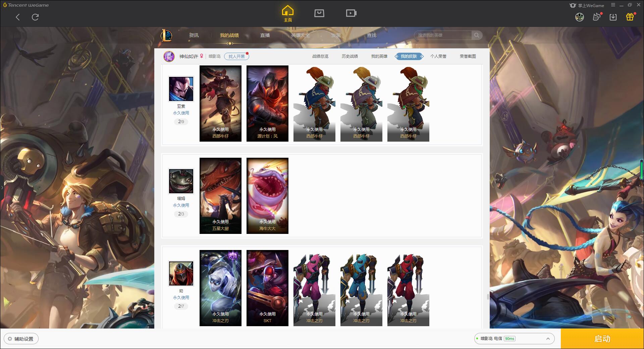Open the video live icon
The width and height of the screenshot is (644, 349).
(351, 13)
